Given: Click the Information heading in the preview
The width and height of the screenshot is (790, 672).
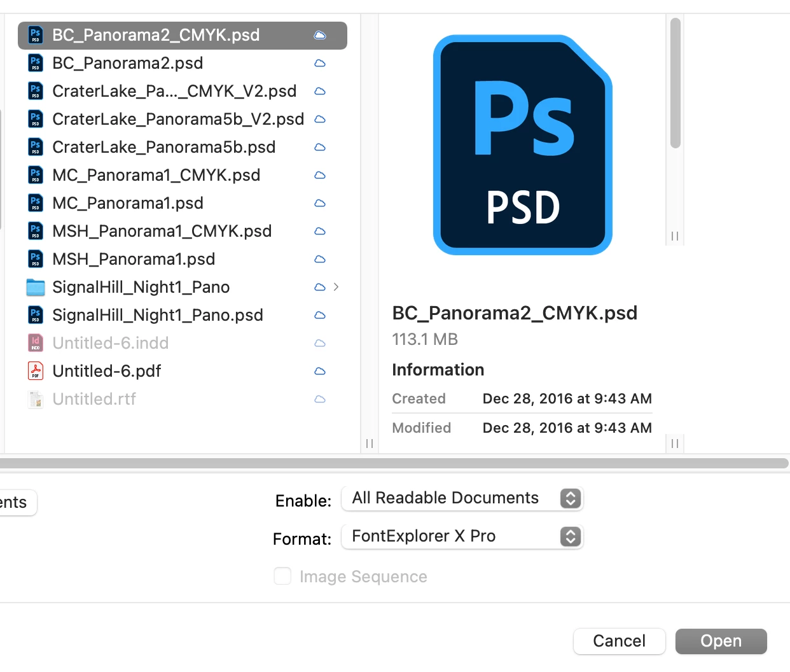Looking at the screenshot, I should [x=438, y=370].
